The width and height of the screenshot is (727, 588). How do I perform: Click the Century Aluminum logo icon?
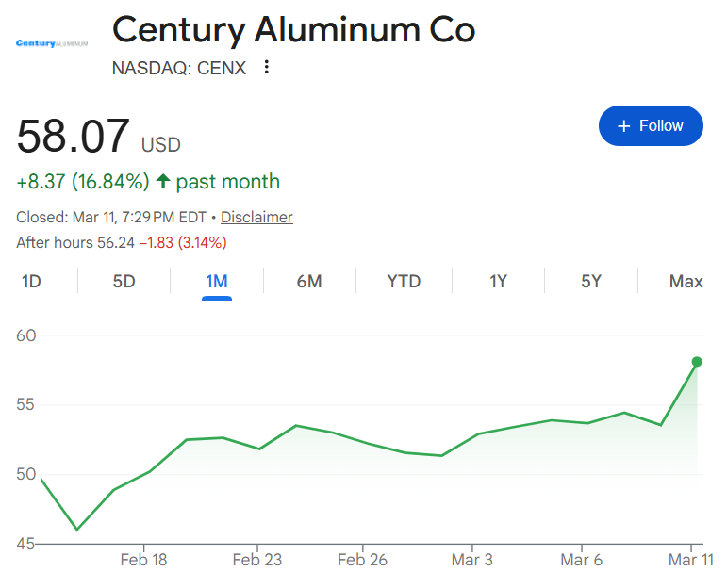(x=53, y=43)
